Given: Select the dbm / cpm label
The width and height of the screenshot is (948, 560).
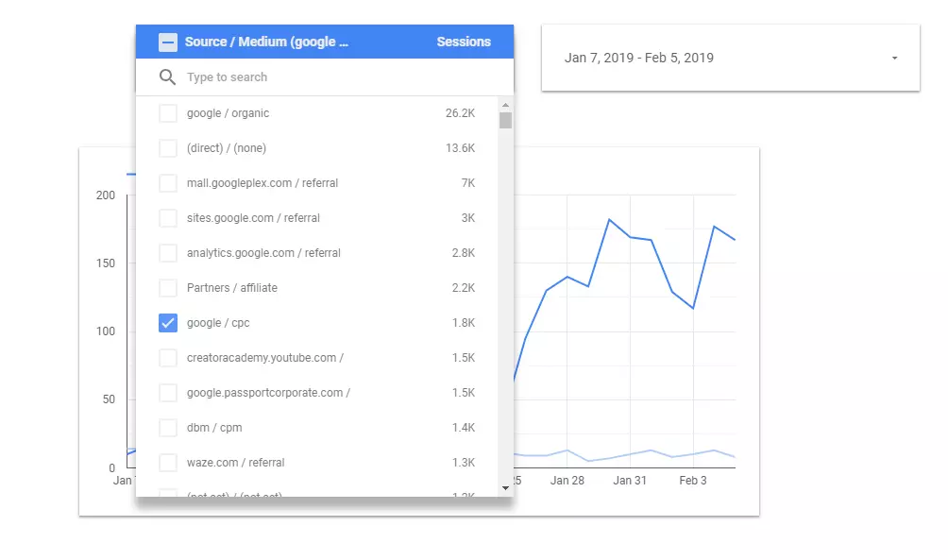Looking at the screenshot, I should point(214,428).
